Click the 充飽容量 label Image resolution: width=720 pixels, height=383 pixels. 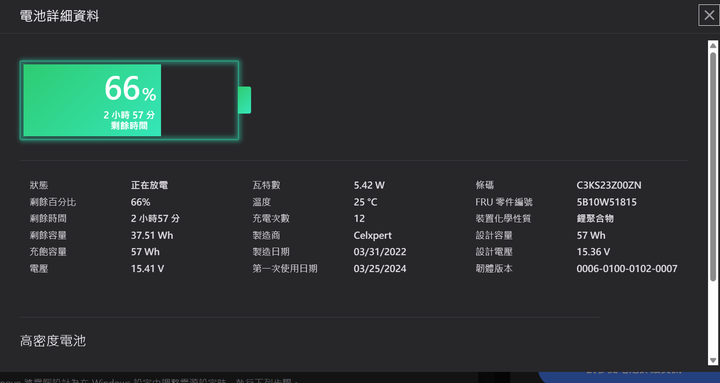pyautogui.click(x=48, y=252)
